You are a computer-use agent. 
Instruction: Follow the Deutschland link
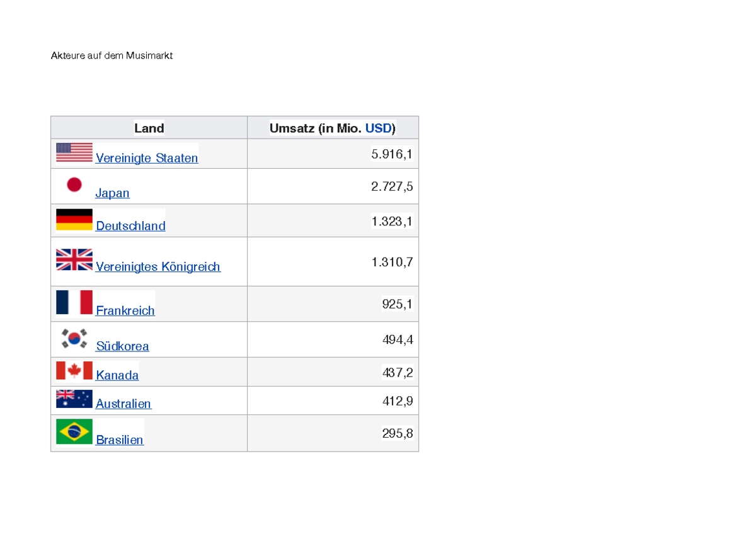point(130,226)
